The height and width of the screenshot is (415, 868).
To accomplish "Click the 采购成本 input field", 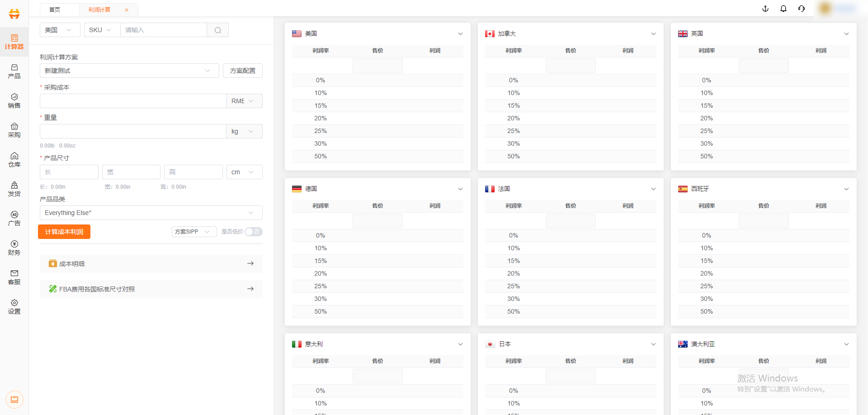I will pyautogui.click(x=132, y=101).
